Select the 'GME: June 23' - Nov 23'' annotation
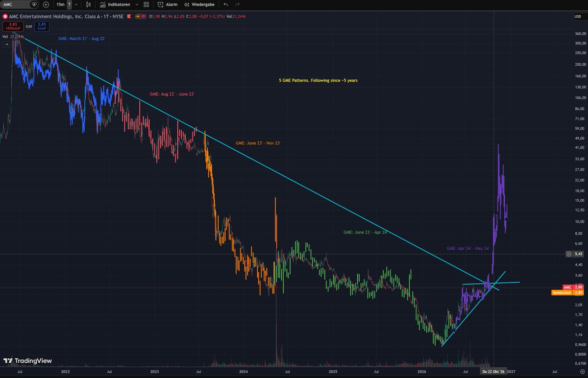588x378 pixels. 258,143
